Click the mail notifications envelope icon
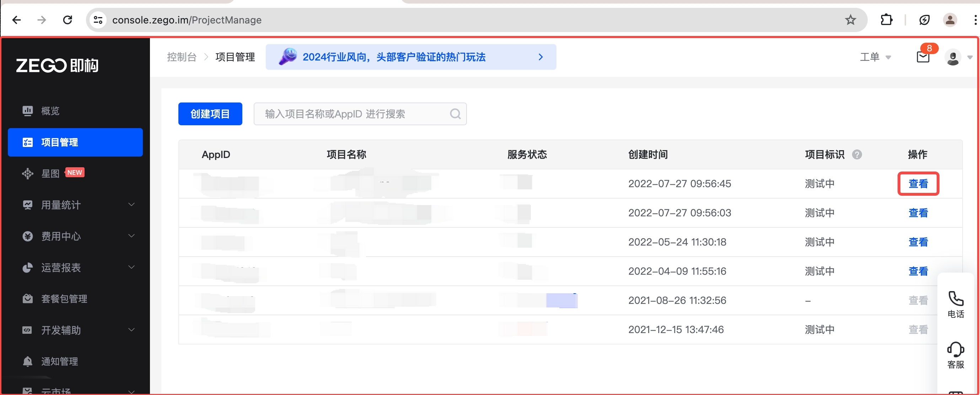The image size is (980, 395). point(922,57)
